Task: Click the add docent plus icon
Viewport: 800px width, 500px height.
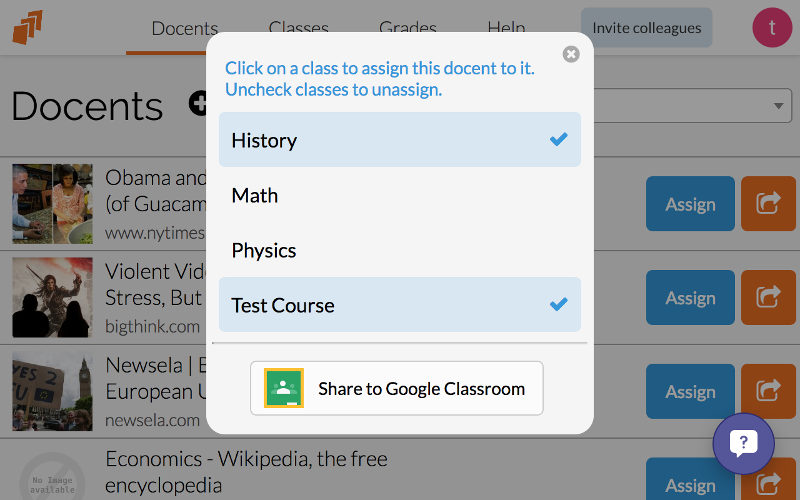Action: 198,104
